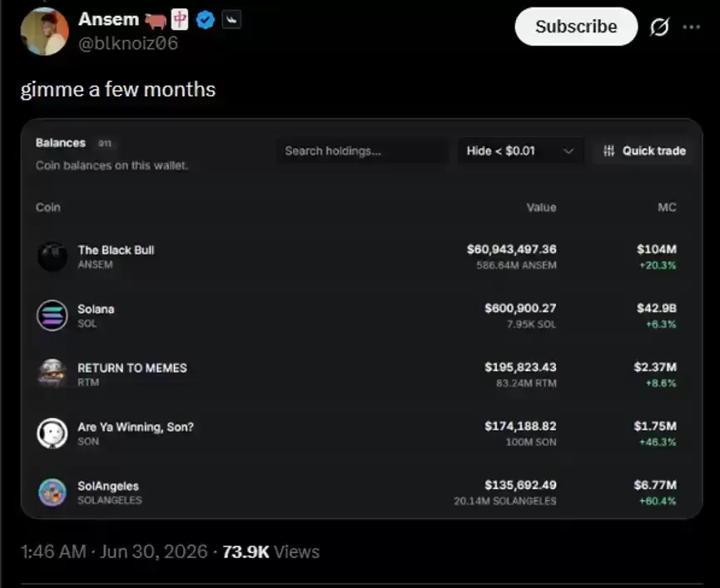Click the Grok slash circle icon
The width and height of the screenshot is (720, 588).
coord(659,27)
